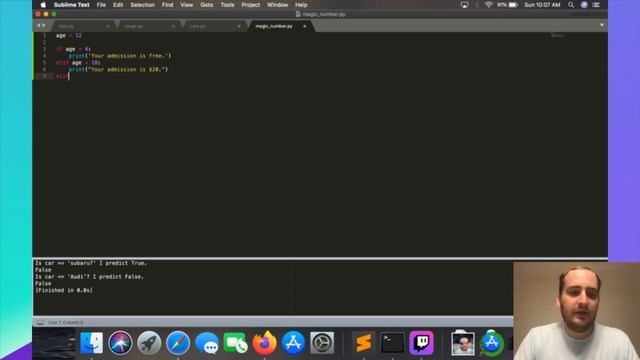Viewport: 640px width, 360px height.
Task: Launch Firefox from the Dock
Action: [x=264, y=342]
